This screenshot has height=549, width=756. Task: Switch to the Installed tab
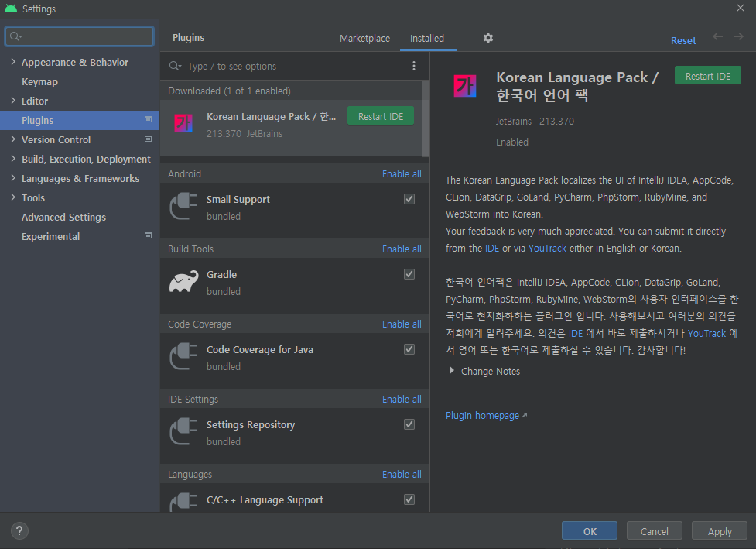coord(427,38)
